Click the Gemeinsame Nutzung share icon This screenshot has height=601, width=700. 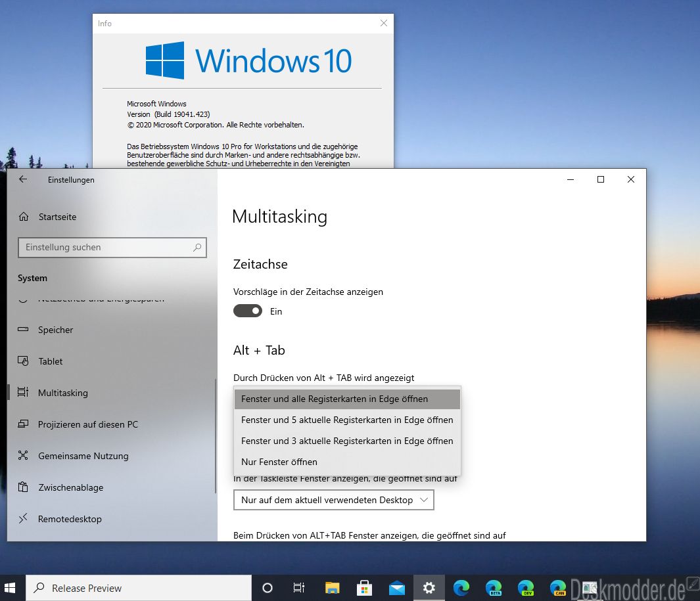point(23,456)
